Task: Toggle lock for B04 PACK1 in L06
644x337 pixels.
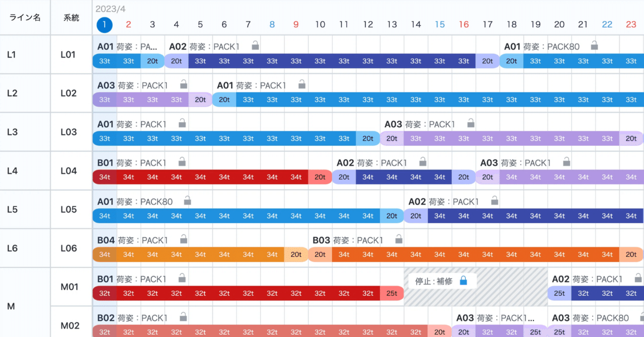Action: pos(184,239)
